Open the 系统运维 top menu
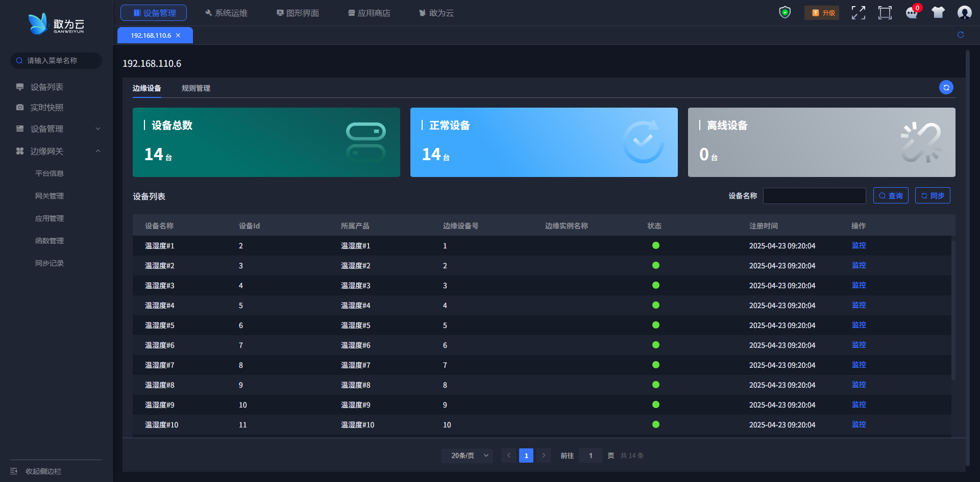Screen dimensions: 980x482 (226, 13)
